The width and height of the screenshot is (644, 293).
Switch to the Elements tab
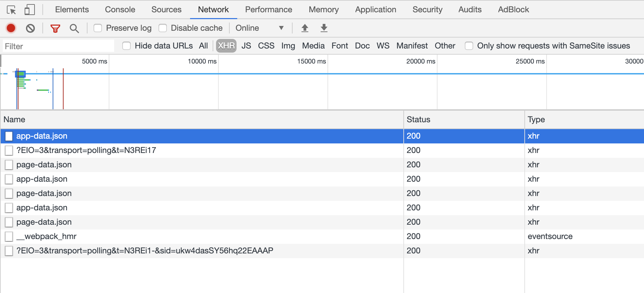(x=72, y=10)
